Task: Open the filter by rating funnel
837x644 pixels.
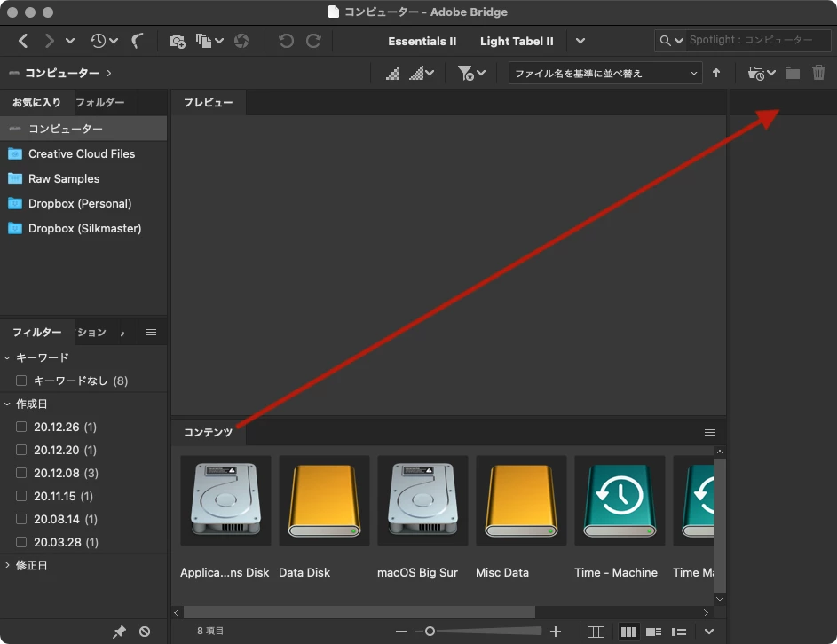Action: tap(470, 73)
